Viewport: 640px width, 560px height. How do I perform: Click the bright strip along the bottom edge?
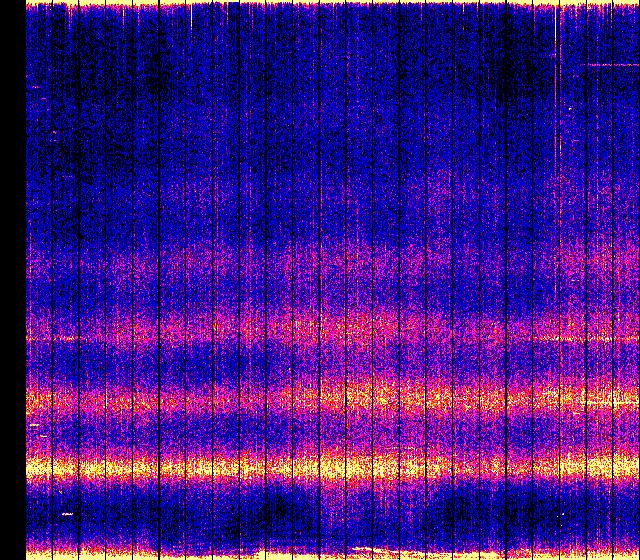tap(330, 553)
